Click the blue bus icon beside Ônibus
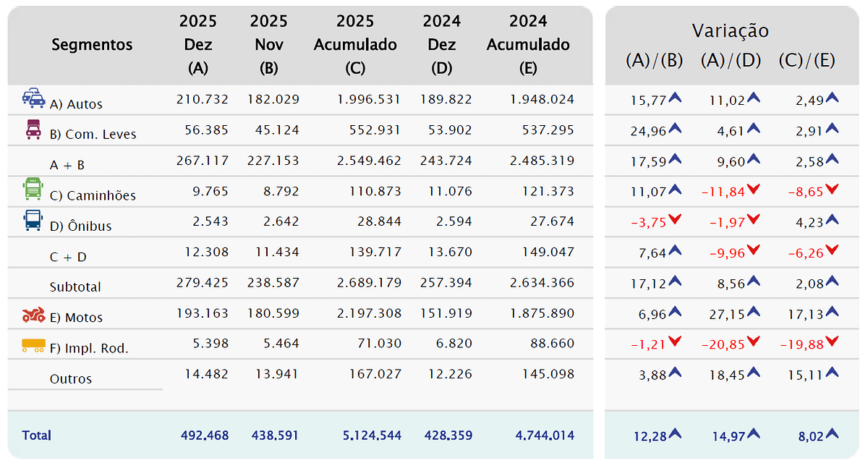Image resolution: width=868 pixels, height=471 pixels. pyautogui.click(x=33, y=221)
